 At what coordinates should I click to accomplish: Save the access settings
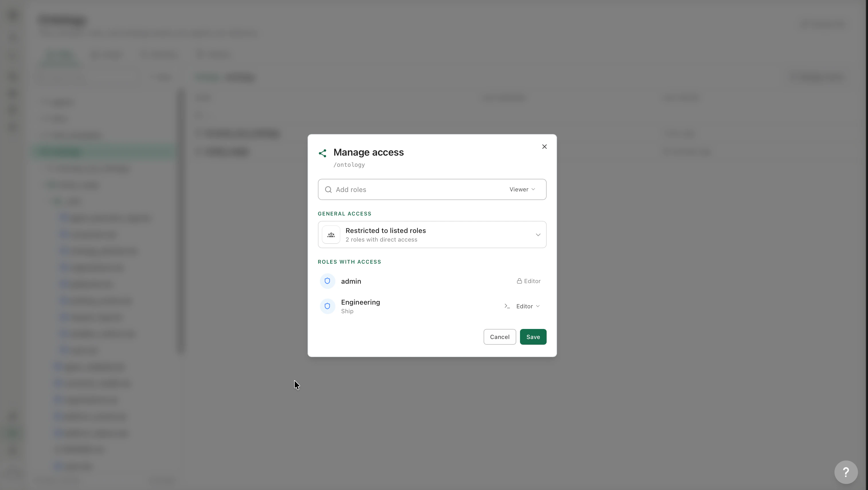click(x=533, y=337)
